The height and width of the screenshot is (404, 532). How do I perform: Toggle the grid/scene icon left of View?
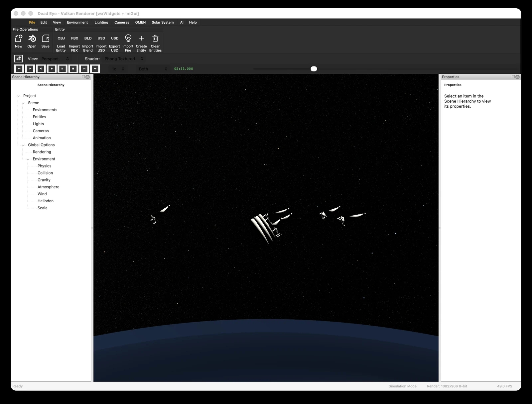coord(19,59)
